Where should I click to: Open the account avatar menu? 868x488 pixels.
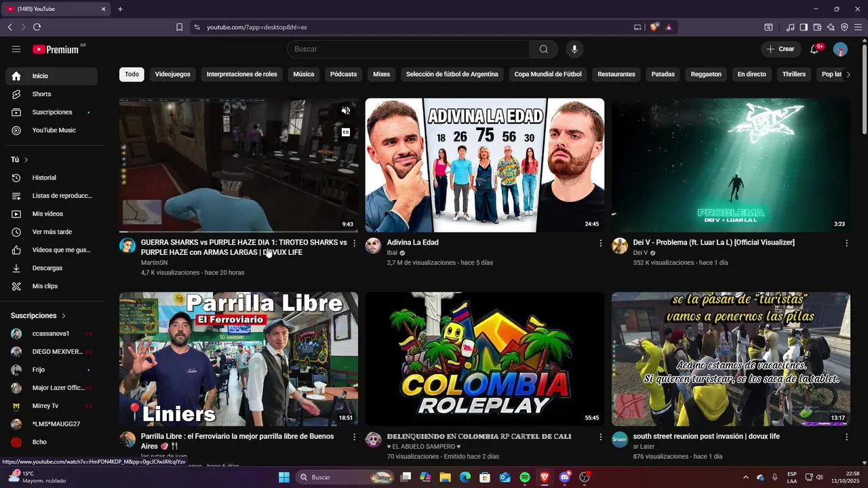click(840, 49)
